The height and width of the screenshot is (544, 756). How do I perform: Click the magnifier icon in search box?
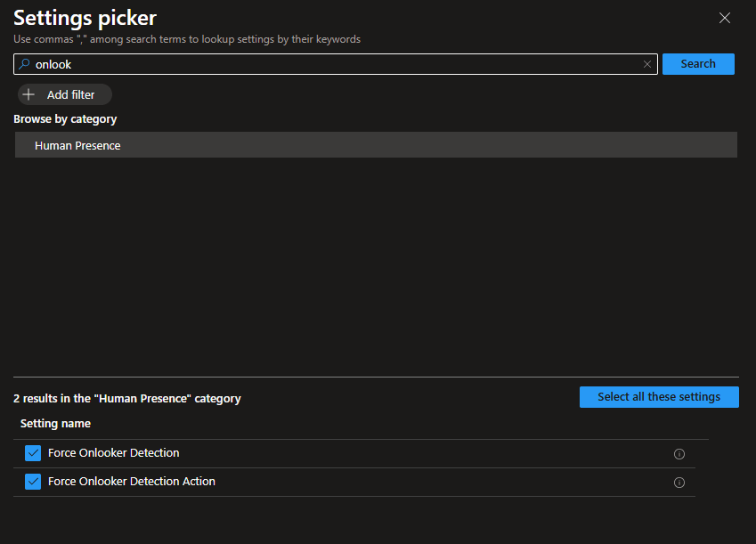point(24,64)
